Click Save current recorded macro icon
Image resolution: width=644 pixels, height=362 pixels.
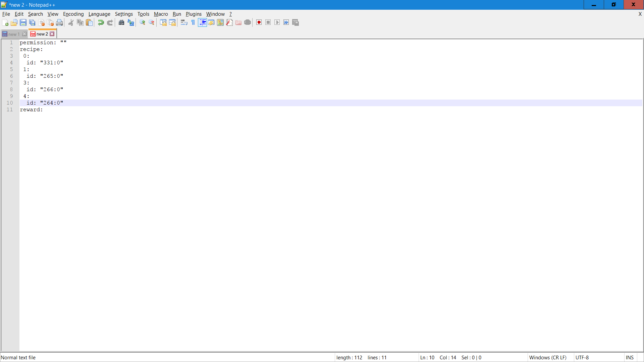tap(296, 22)
